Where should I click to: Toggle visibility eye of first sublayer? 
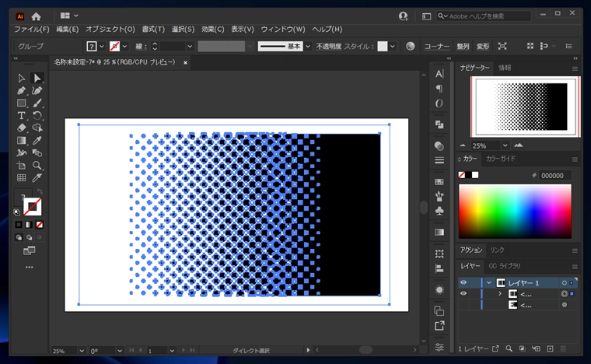[x=463, y=293]
